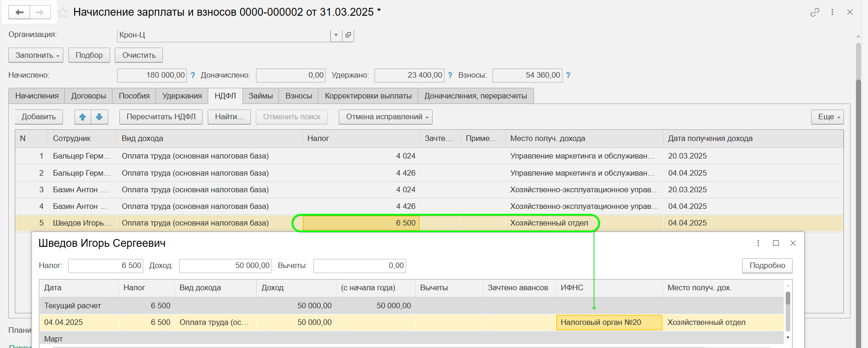This screenshot has height=348, width=868.
Task: Select tax 4 426 in Базин row
Action: click(x=361, y=206)
